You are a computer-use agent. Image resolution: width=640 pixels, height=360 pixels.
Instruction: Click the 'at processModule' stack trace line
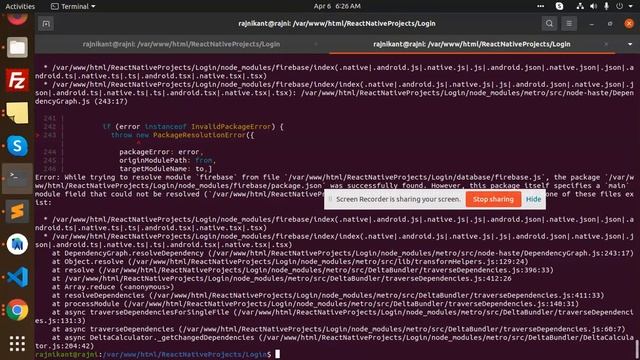pyautogui.click(x=315, y=304)
